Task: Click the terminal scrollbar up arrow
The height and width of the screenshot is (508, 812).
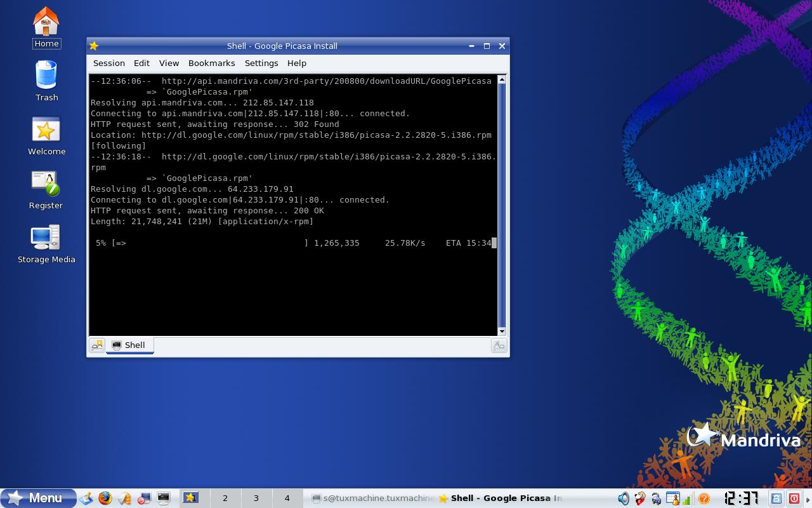Action: click(502, 80)
